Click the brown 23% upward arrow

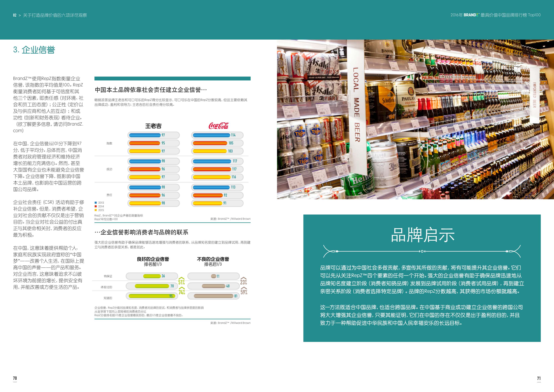[243, 281]
